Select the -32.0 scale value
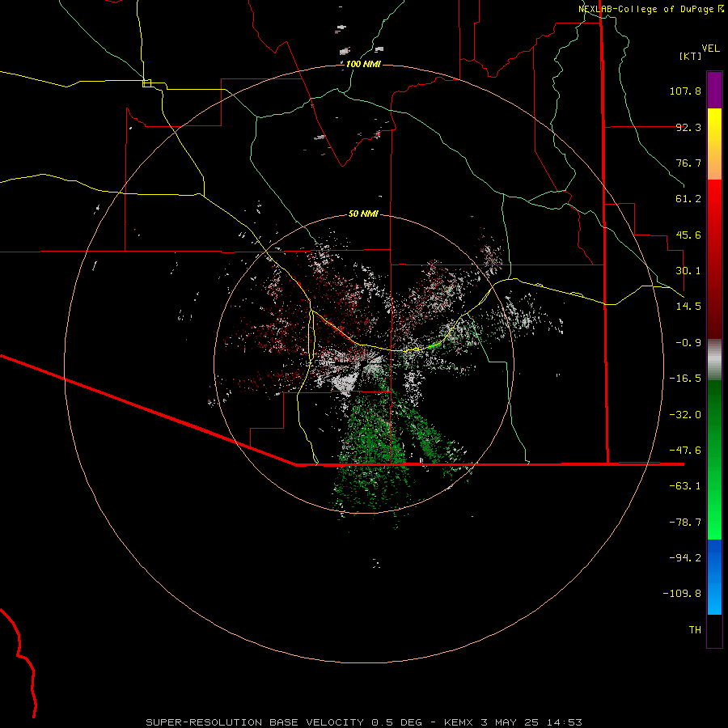 click(x=685, y=415)
